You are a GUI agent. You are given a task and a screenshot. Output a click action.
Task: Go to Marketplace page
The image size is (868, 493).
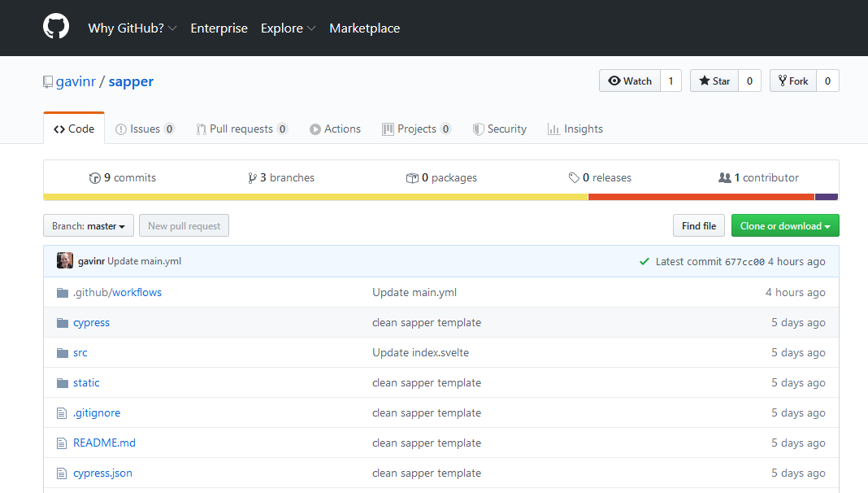click(x=364, y=28)
